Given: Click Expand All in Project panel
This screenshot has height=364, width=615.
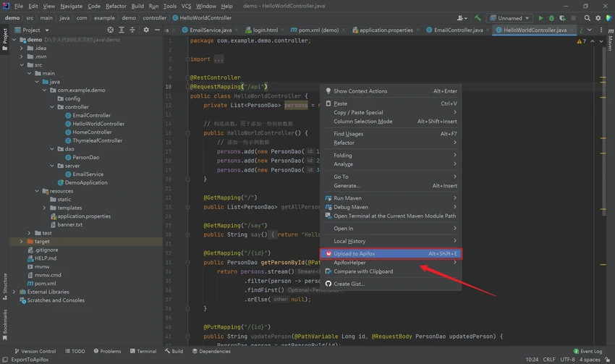Looking at the screenshot, I should pyautogui.click(x=122, y=30).
